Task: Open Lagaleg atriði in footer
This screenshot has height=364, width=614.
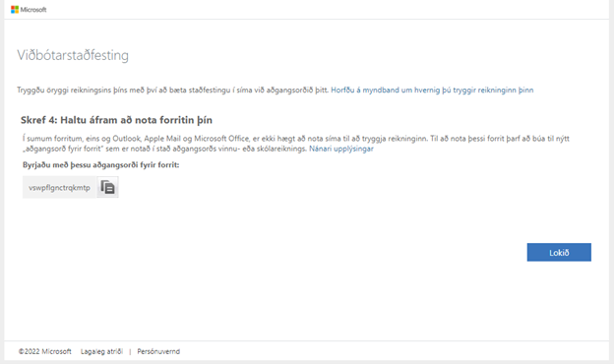Action: pos(101,351)
